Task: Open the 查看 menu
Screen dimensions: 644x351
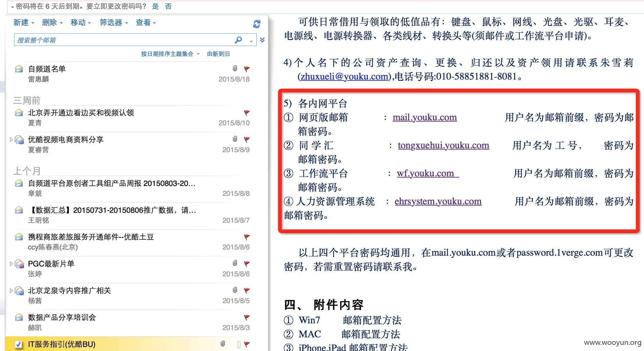Action: click(x=146, y=22)
